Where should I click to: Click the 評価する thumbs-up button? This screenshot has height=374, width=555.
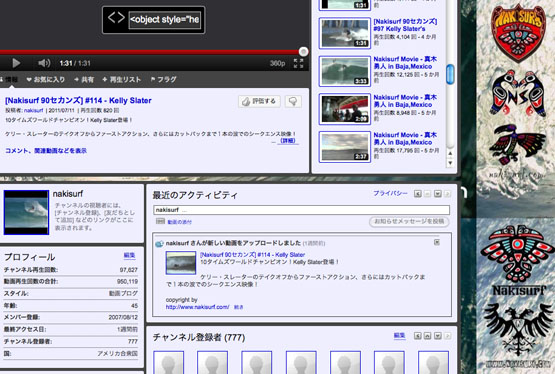coord(259,102)
